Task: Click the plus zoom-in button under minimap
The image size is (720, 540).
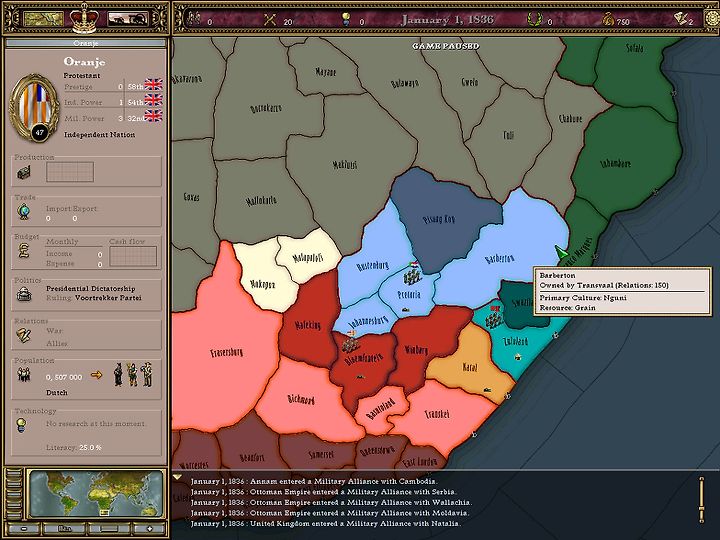Action: (x=149, y=529)
